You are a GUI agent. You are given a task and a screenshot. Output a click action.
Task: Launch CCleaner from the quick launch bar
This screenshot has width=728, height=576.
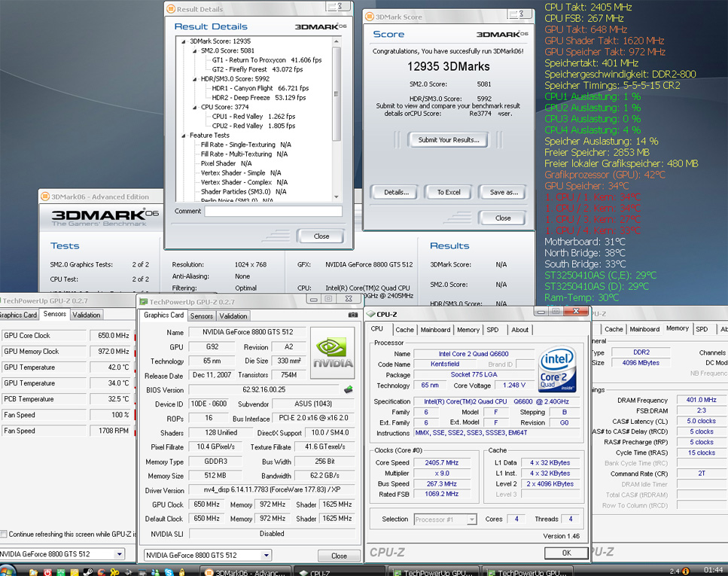point(101,572)
